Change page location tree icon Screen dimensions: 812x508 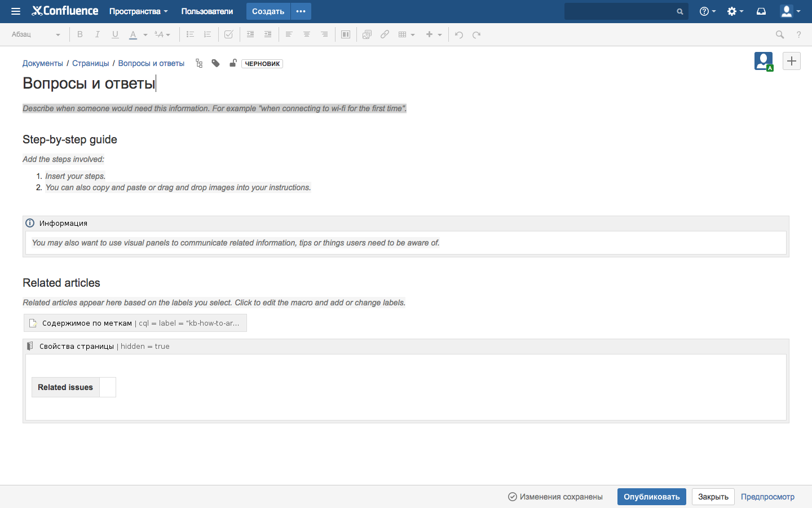pos(199,63)
